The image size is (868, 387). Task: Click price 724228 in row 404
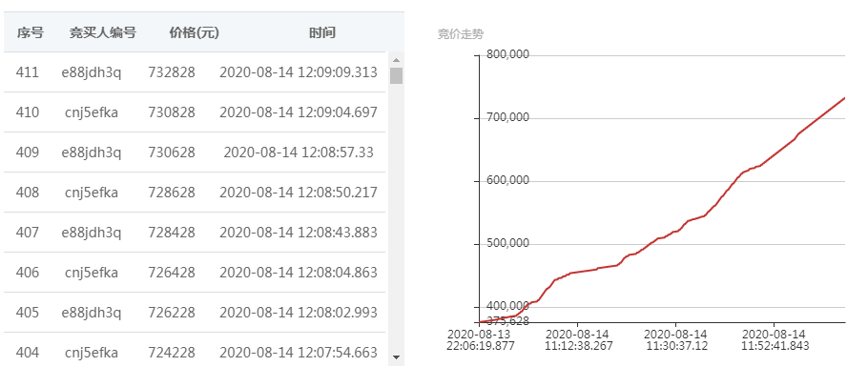click(x=172, y=352)
